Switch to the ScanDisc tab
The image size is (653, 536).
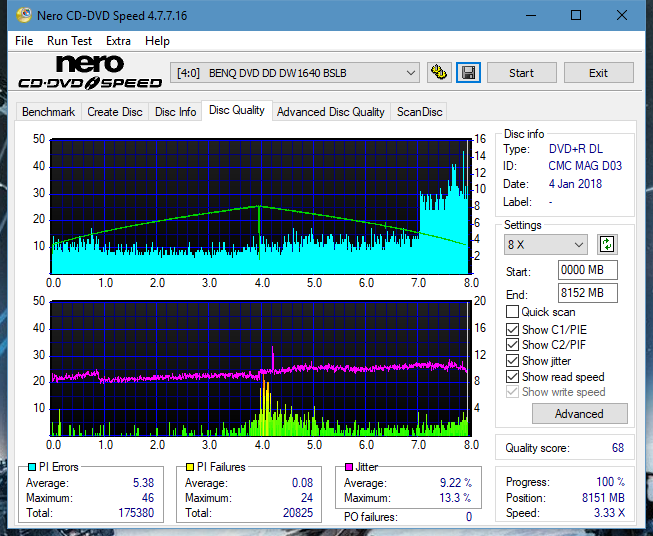419,112
